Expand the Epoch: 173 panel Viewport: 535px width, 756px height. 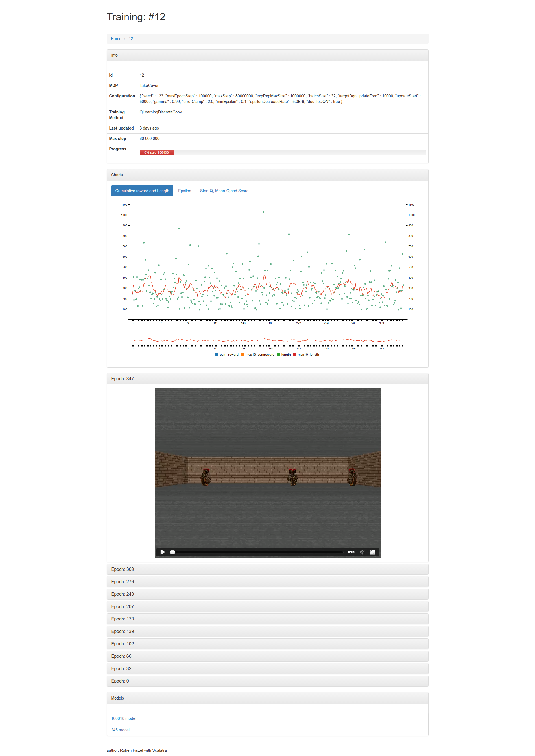(268, 619)
